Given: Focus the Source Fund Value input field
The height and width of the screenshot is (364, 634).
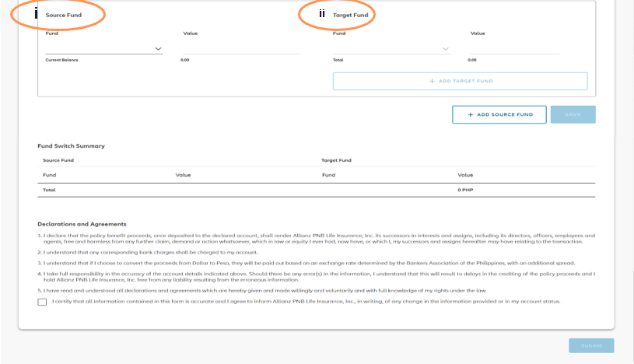Looking at the screenshot, I should [x=240, y=48].
